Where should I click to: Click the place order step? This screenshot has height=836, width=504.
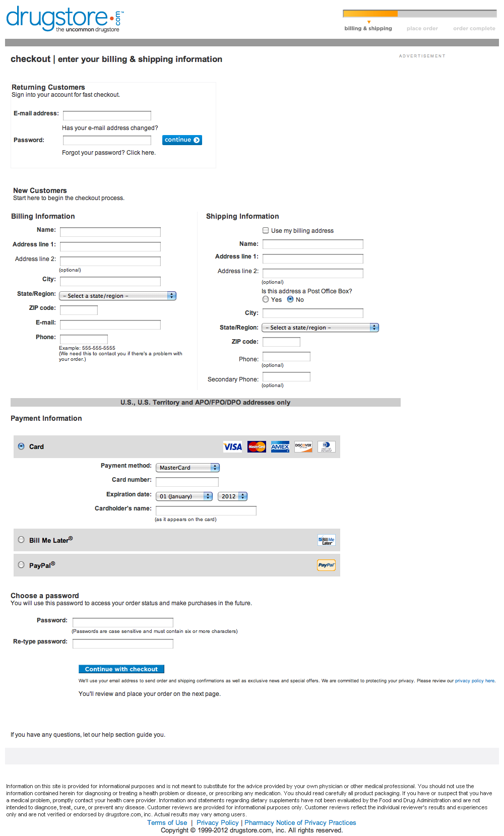coord(422,28)
